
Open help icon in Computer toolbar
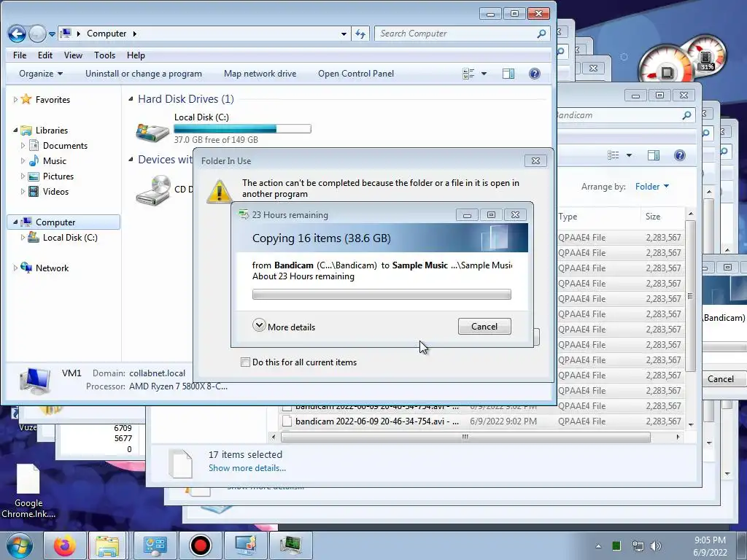(535, 74)
